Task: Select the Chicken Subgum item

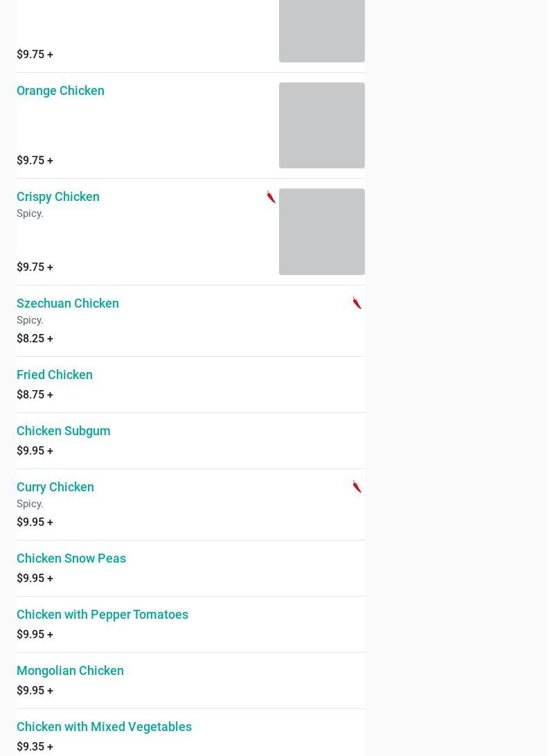Action: pos(64,430)
